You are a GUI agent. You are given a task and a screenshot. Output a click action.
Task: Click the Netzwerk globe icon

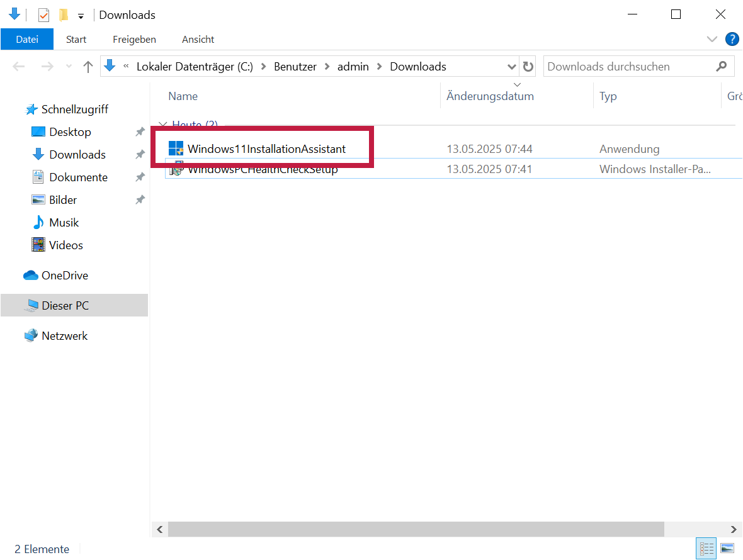click(31, 335)
